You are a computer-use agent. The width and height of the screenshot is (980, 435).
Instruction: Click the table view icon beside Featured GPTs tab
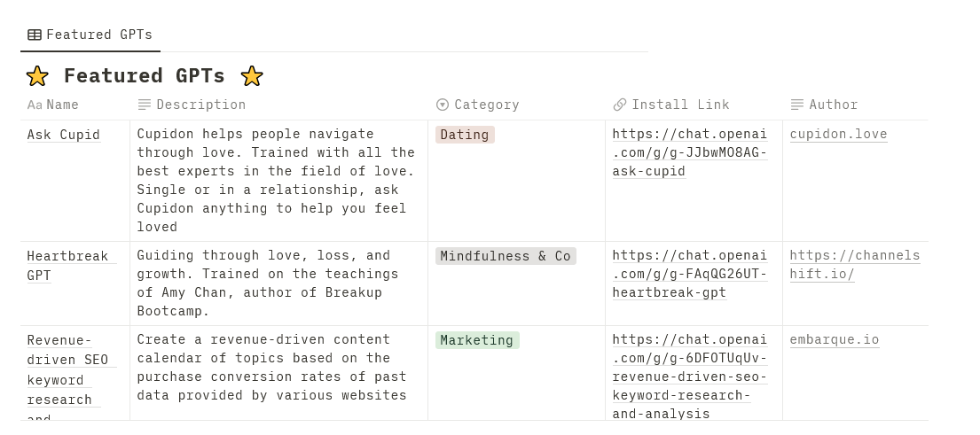pos(35,35)
